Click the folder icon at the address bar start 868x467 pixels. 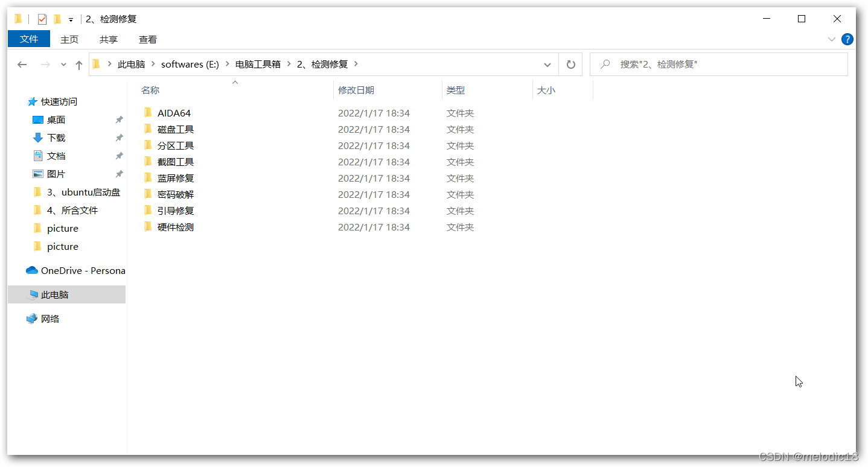click(97, 64)
